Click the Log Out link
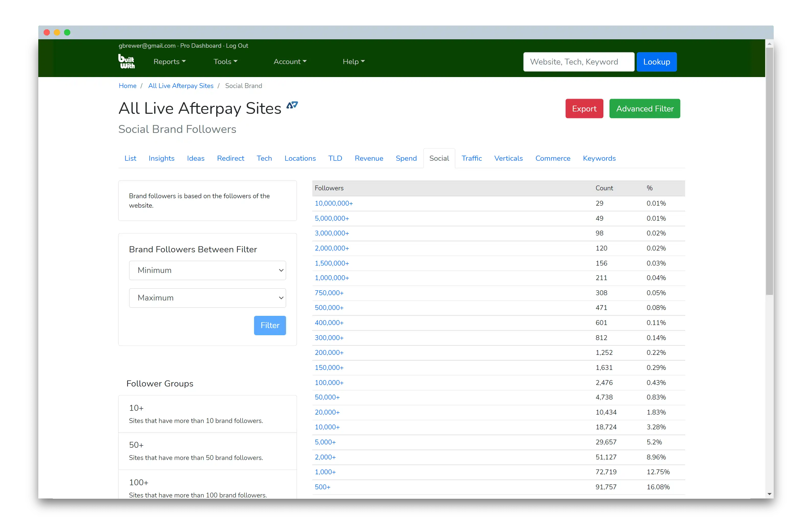The height and width of the screenshot is (524, 812). [237, 46]
